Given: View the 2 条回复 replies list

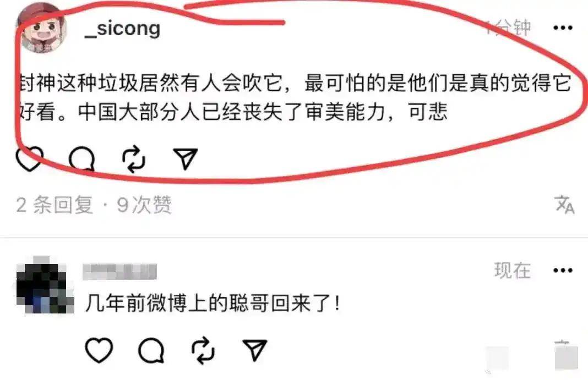Looking at the screenshot, I should coord(55,205).
